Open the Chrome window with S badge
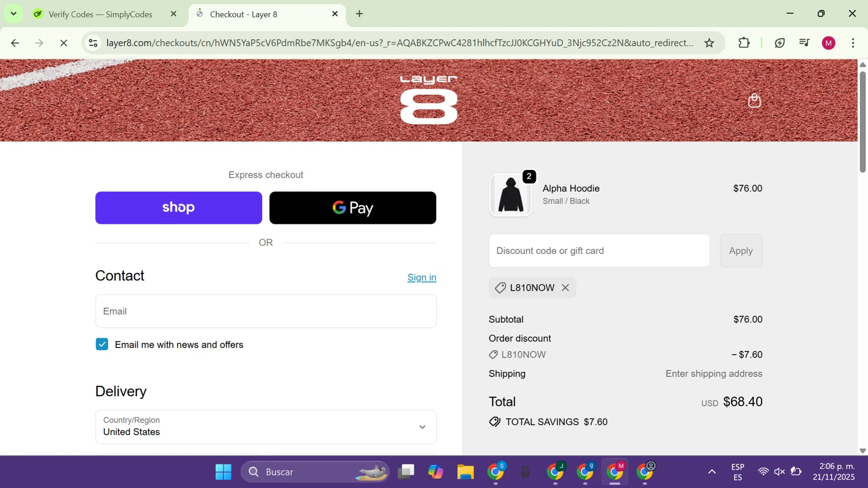The image size is (868, 488). (x=496, y=472)
